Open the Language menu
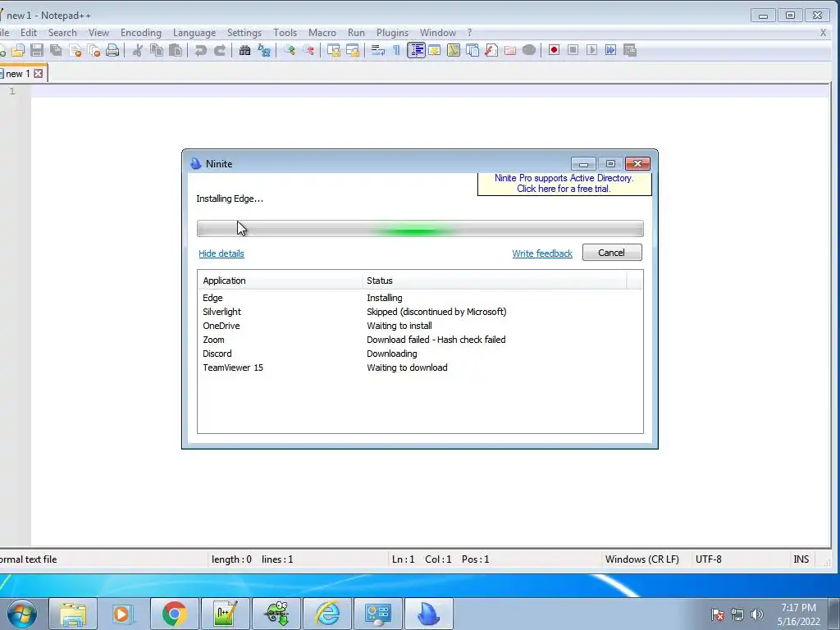840x630 pixels. coord(194,33)
